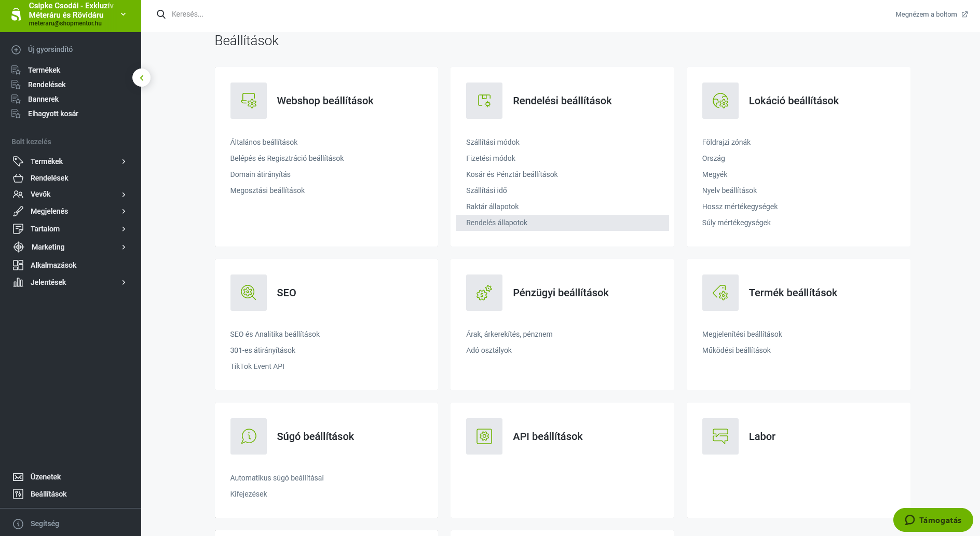Click the Webshop beállítások card icon
Viewport: 980px width, 536px height.
click(x=248, y=101)
